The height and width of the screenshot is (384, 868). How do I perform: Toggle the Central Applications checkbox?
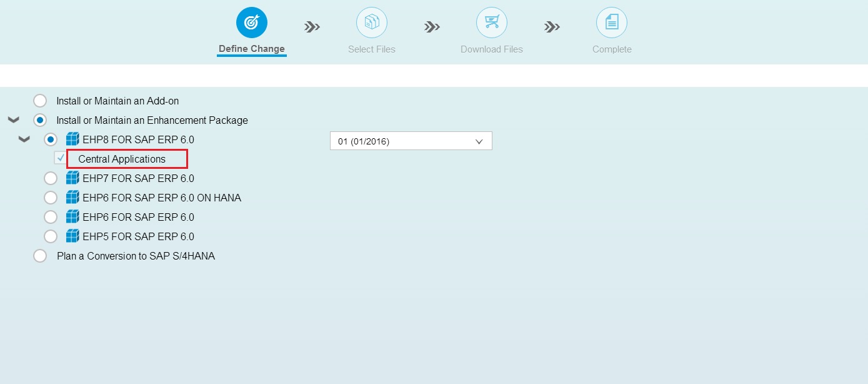click(x=60, y=159)
